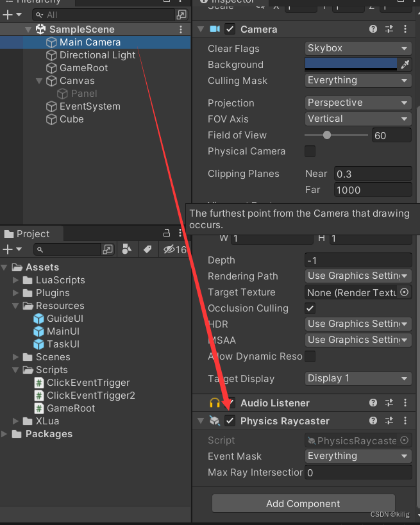Enable the Physical Camera checkbox
The width and height of the screenshot is (420, 525).
310,151
